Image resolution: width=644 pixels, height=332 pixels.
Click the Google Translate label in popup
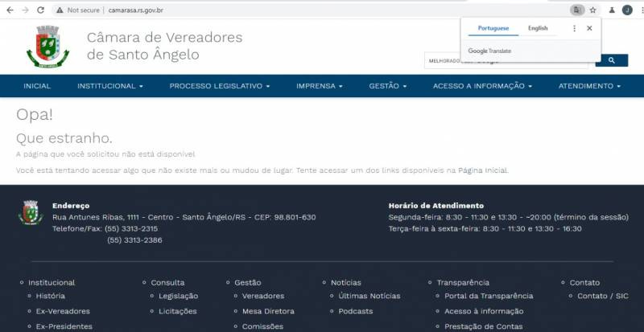(489, 51)
